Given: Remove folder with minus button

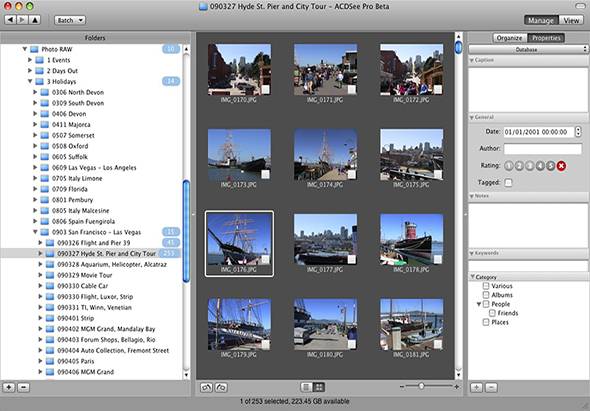Looking at the screenshot, I should [23, 387].
